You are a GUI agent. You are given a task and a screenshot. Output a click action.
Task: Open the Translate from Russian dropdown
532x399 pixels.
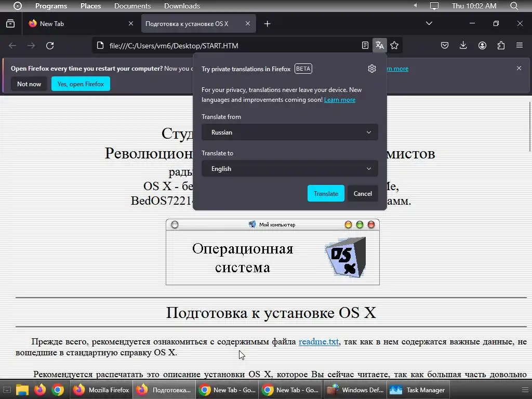pos(290,132)
